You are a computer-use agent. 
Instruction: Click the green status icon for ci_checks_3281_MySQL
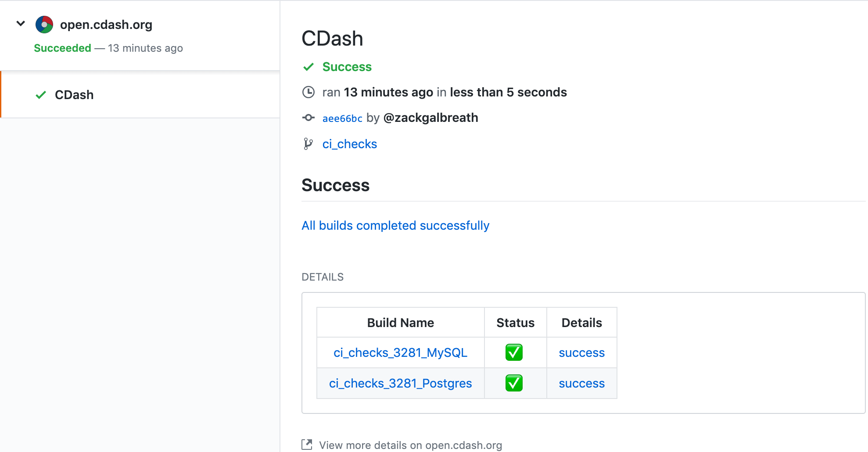(x=515, y=352)
